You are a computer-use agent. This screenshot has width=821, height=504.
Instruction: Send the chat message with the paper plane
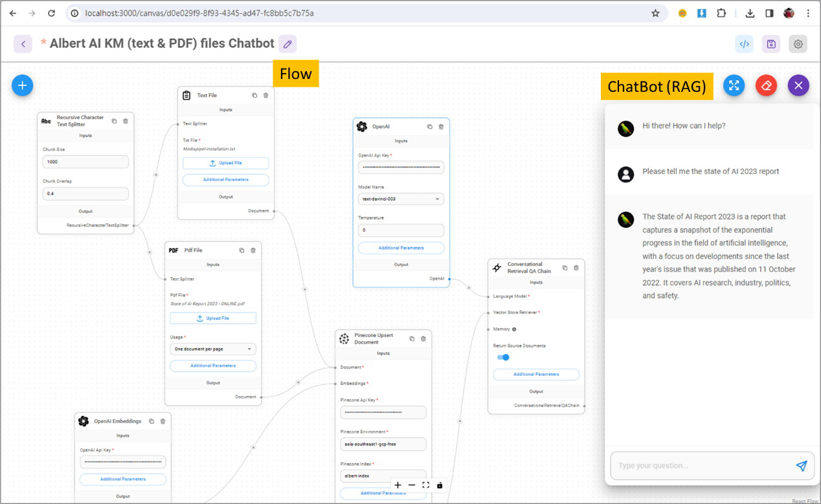pos(802,466)
